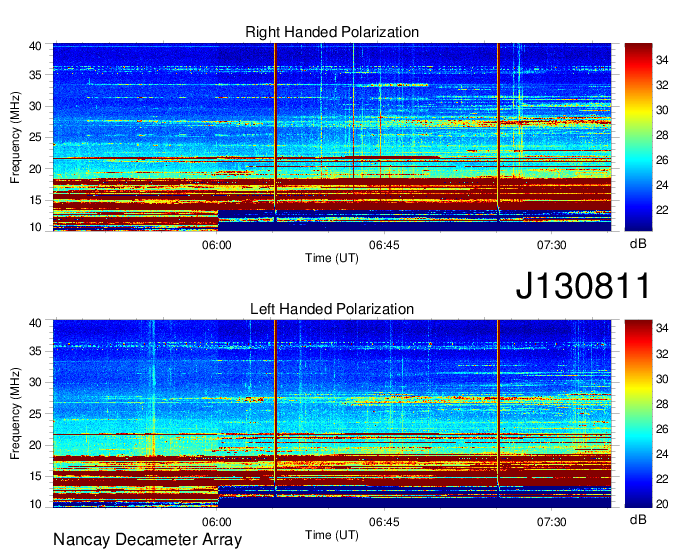Click the 35 MHz tick on Right Handed plot
The width and height of the screenshot is (680, 552).
(35, 75)
